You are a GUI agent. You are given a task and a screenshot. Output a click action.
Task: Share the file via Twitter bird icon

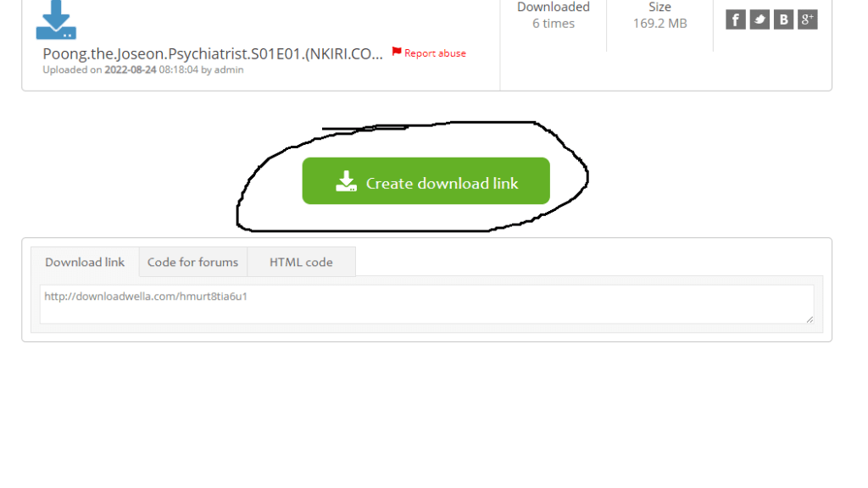[759, 20]
